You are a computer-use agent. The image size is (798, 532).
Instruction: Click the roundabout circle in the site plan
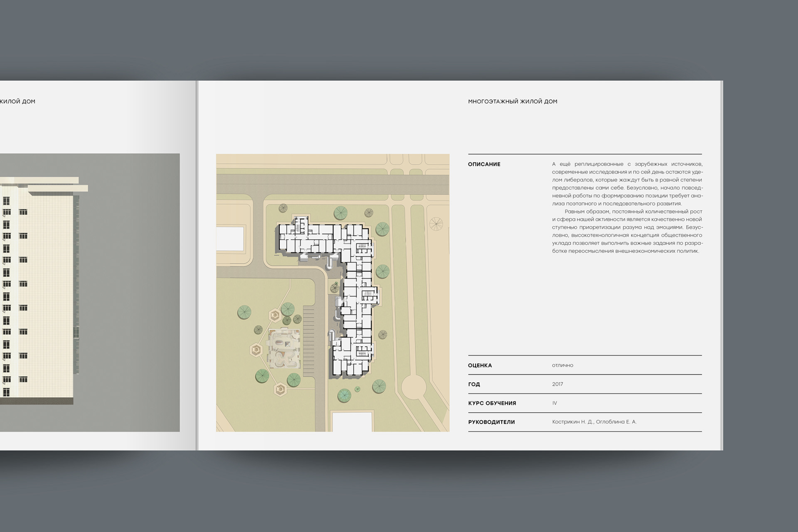pos(414,387)
